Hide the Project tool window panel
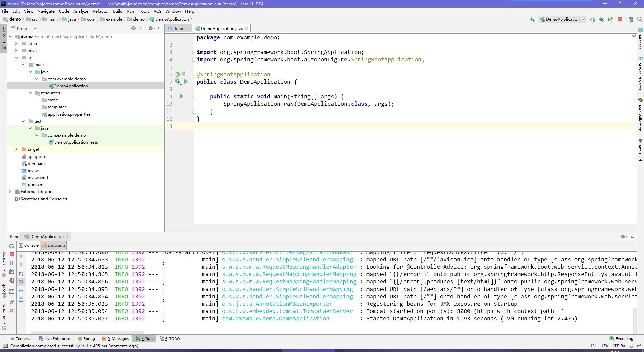The width and height of the screenshot is (644, 352). [x=160, y=28]
